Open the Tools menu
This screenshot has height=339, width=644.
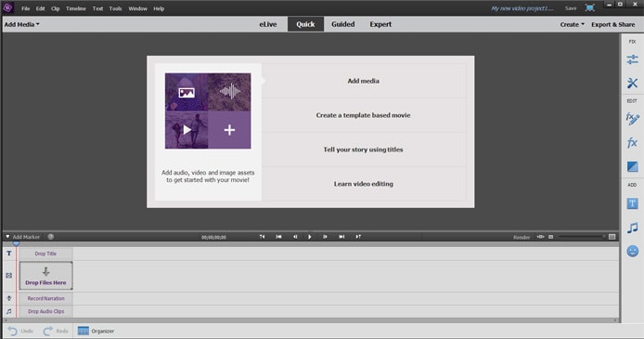click(115, 8)
